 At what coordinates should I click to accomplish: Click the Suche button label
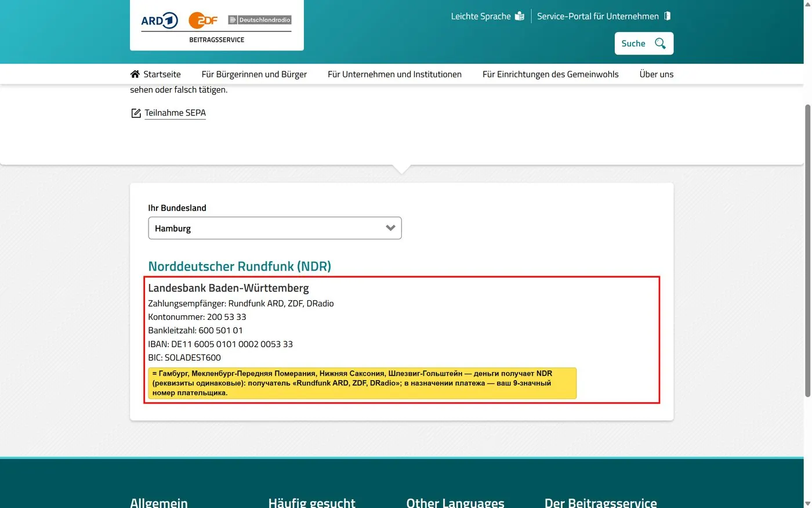pyautogui.click(x=633, y=44)
